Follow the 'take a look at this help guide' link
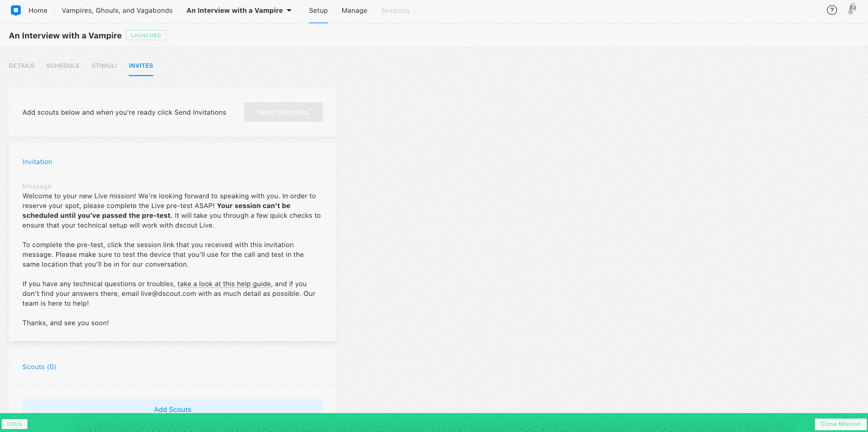Screen dimensions: 868x432 point(224,284)
